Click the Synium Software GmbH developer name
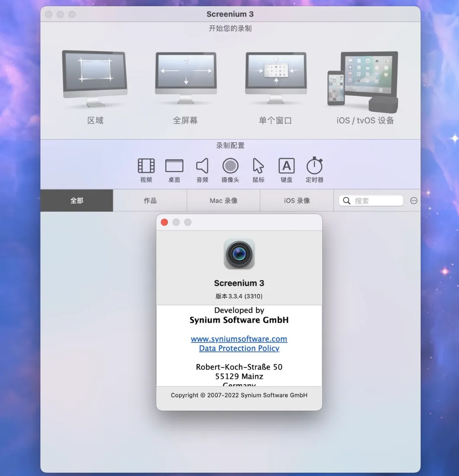Viewport: 459px width, 476px height. (239, 320)
